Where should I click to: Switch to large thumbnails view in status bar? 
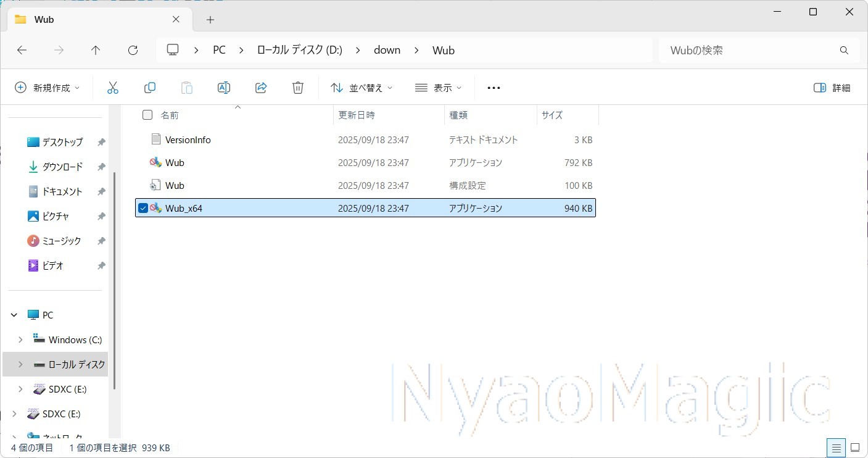point(855,448)
